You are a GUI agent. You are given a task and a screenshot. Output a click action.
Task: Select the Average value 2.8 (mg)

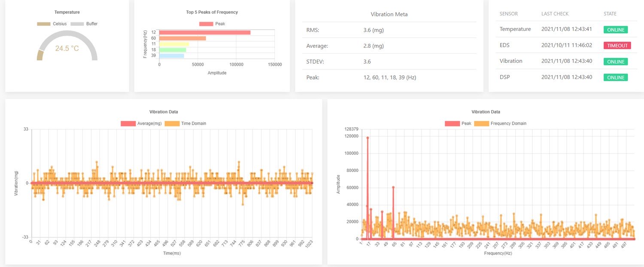[x=374, y=46]
